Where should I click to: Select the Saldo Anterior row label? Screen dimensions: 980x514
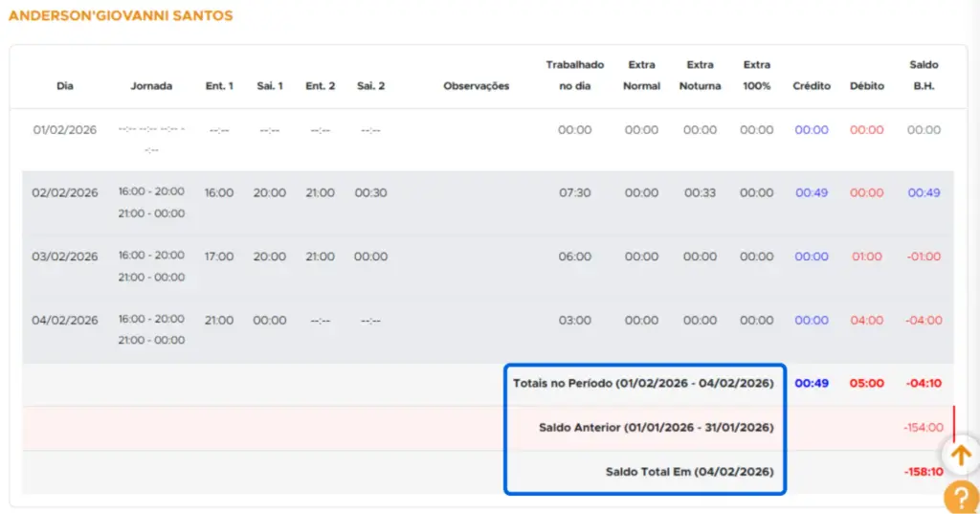click(x=656, y=428)
